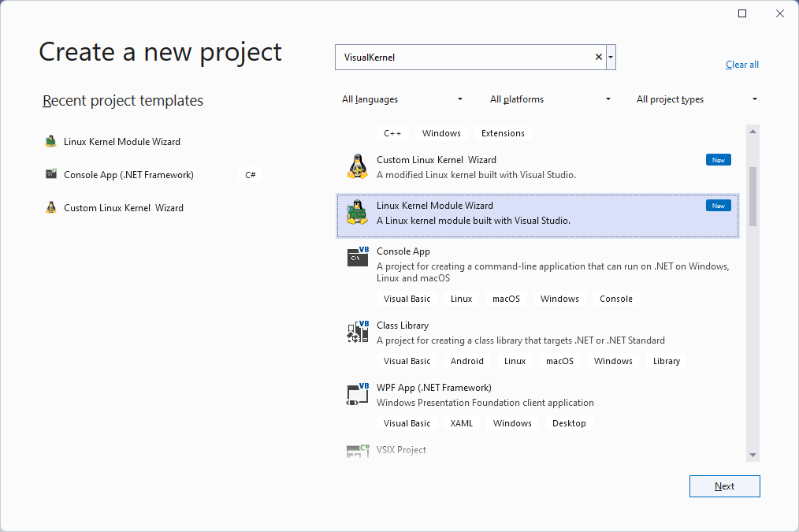The image size is (799, 532).
Task: Click the template list scrollbar thumb
Action: tap(753, 196)
